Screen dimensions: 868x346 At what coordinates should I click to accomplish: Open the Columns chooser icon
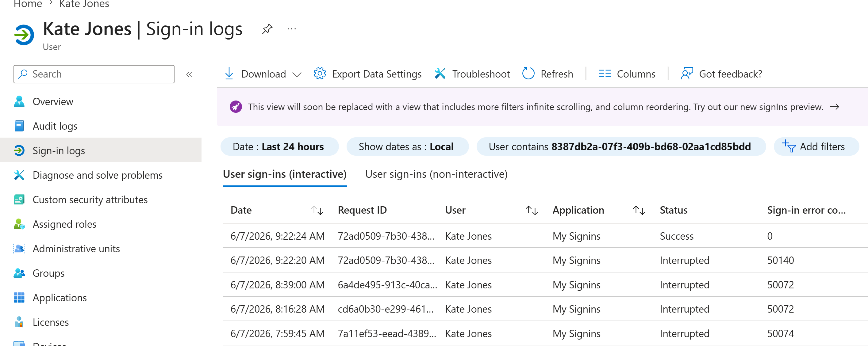click(x=605, y=73)
